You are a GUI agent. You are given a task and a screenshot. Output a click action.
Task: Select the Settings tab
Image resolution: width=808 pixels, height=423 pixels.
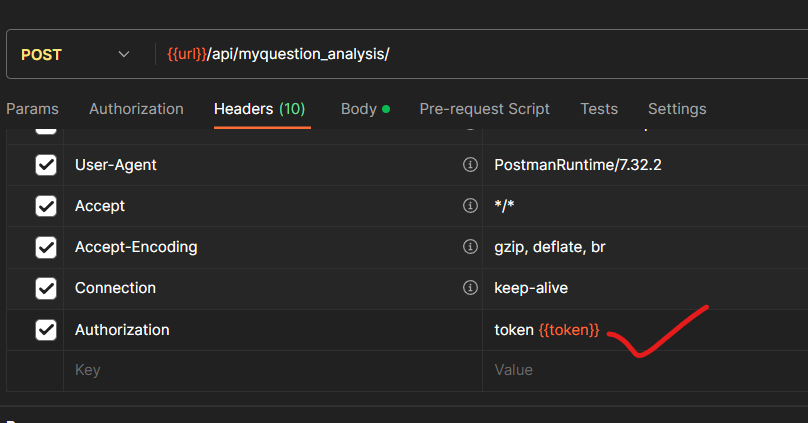pos(677,109)
